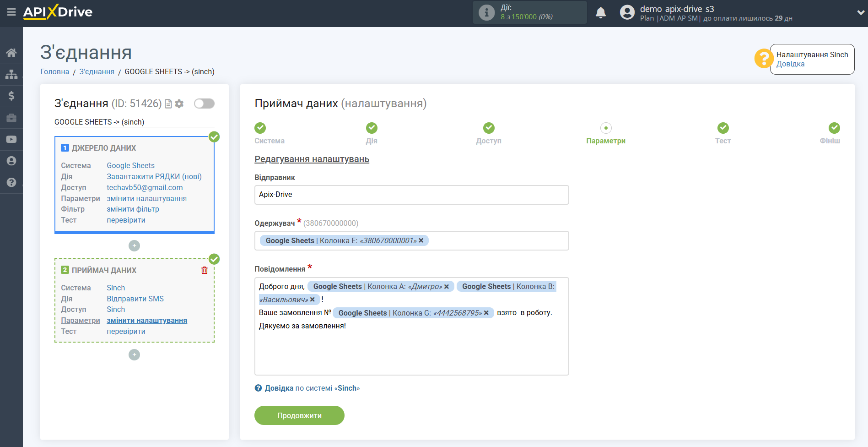Open the connection notes document icon
The width and height of the screenshot is (868, 447).
(168, 104)
